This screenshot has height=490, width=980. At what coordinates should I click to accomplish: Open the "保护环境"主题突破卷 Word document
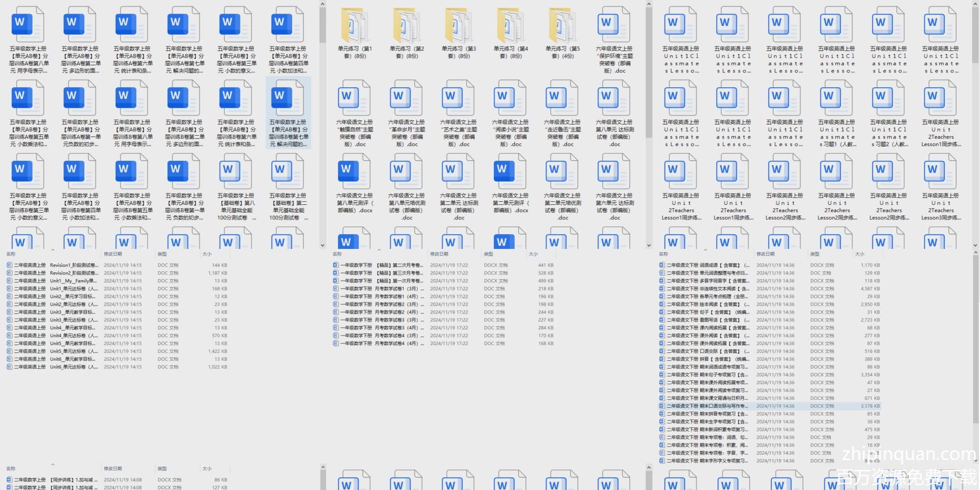tap(614, 25)
